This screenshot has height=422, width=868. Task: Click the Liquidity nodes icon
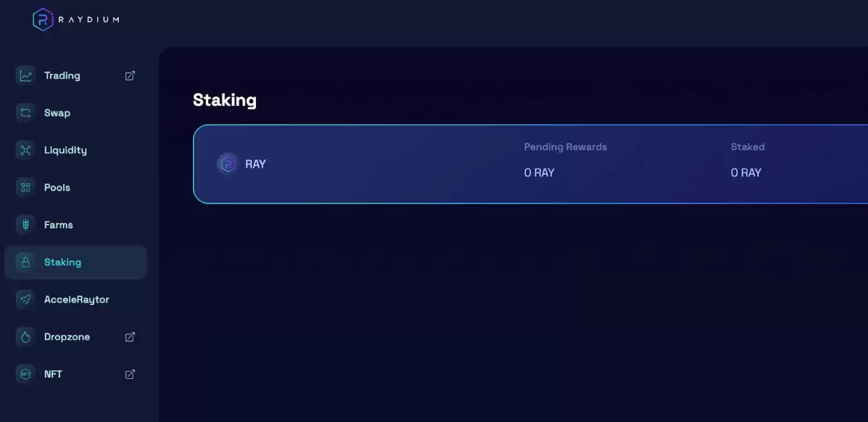click(x=26, y=150)
